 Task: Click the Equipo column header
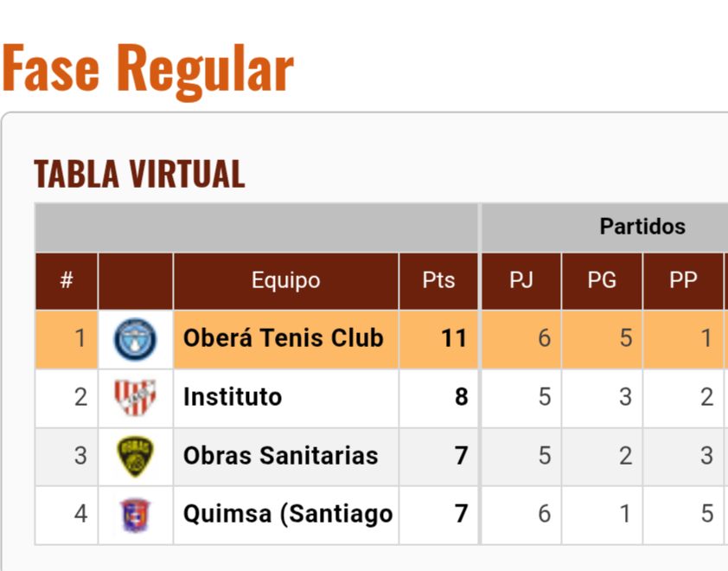pyautogui.click(x=285, y=280)
